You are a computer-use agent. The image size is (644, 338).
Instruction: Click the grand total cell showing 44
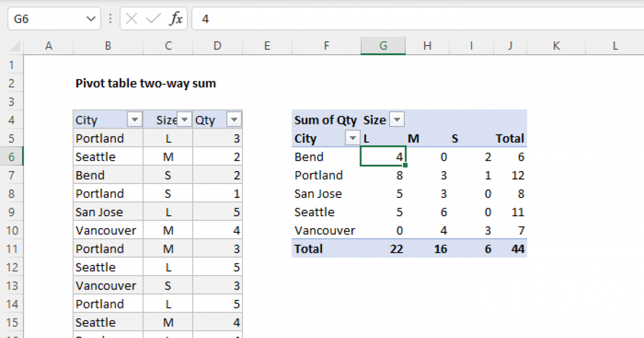517,249
